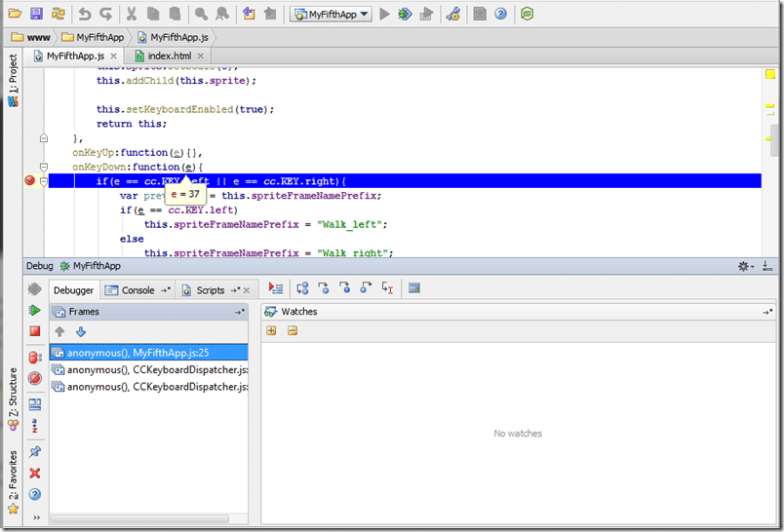The width and height of the screenshot is (784, 532).
Task: Add a new watch with plus icon
Action: [x=271, y=330]
